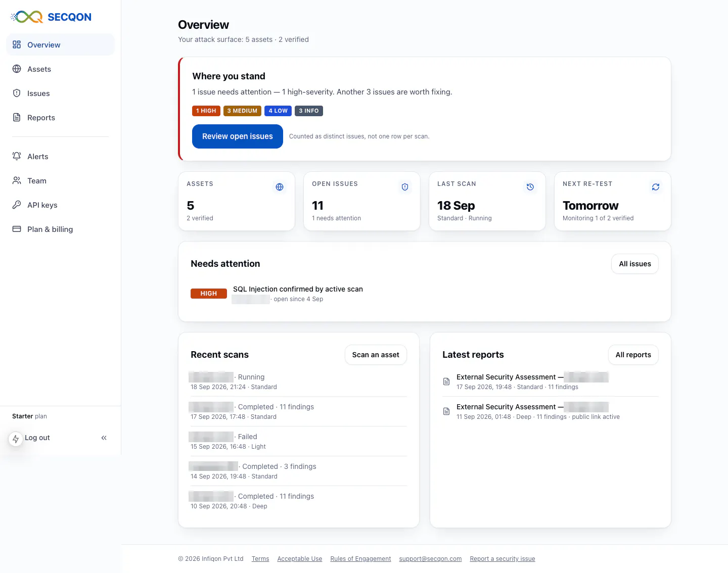Open Rules of Engagement footer link
This screenshot has height=573, width=728.
(x=360, y=559)
